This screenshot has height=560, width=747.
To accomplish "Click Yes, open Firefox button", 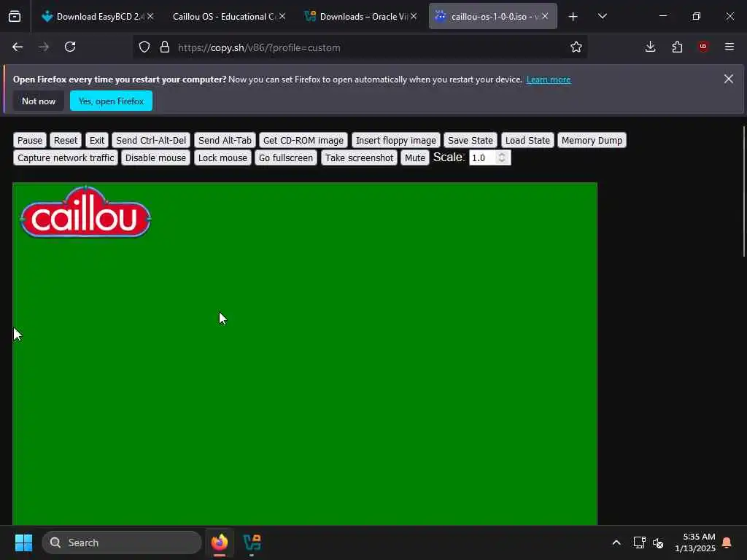I will coord(111,101).
